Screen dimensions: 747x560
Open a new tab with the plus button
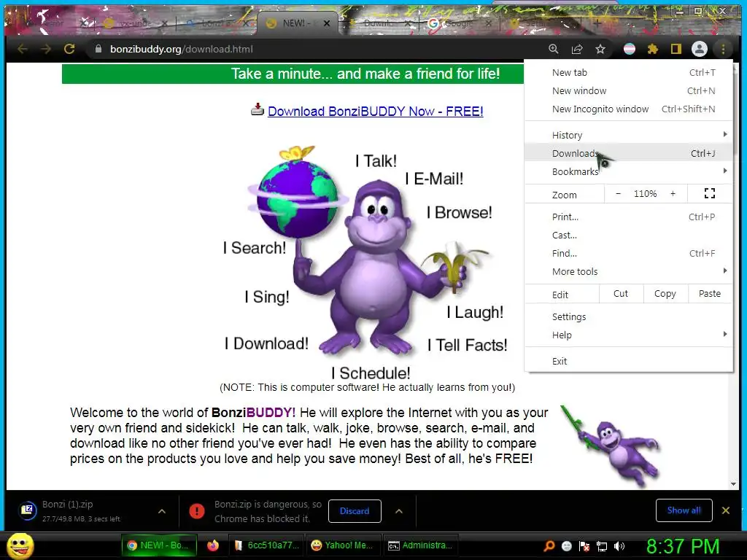point(597,23)
